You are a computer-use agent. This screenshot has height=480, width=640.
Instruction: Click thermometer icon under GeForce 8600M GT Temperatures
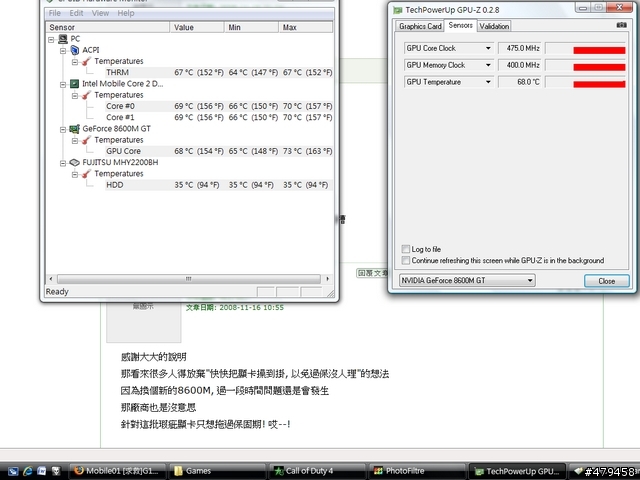tap(86, 140)
